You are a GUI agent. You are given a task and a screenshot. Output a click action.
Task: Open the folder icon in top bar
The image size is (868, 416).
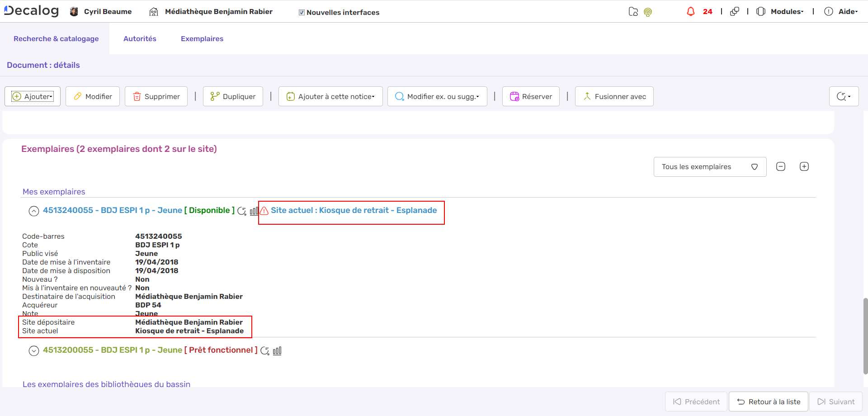tap(633, 12)
